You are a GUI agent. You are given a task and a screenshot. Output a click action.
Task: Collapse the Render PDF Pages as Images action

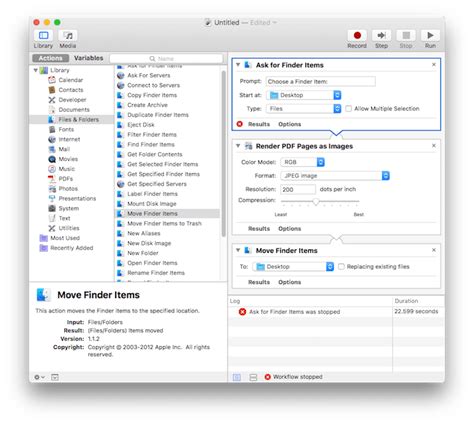point(238,146)
